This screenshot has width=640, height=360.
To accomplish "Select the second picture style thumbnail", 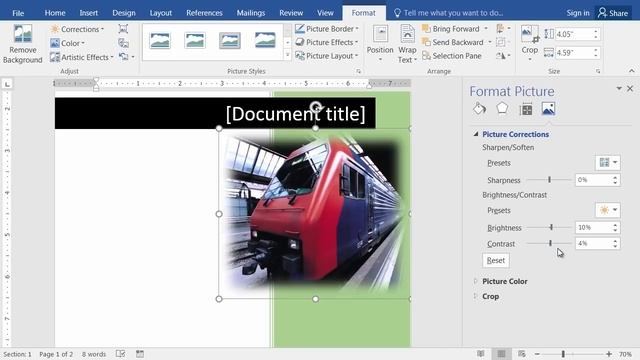I will 195,41.
